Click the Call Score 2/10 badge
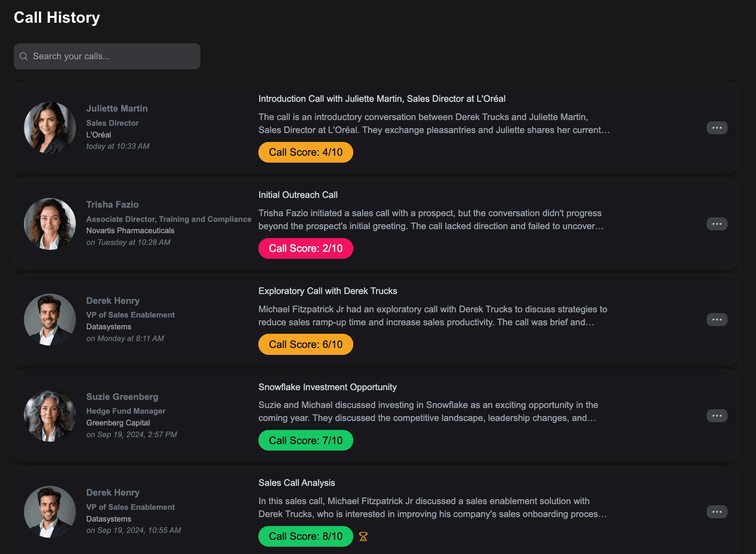 [305, 248]
